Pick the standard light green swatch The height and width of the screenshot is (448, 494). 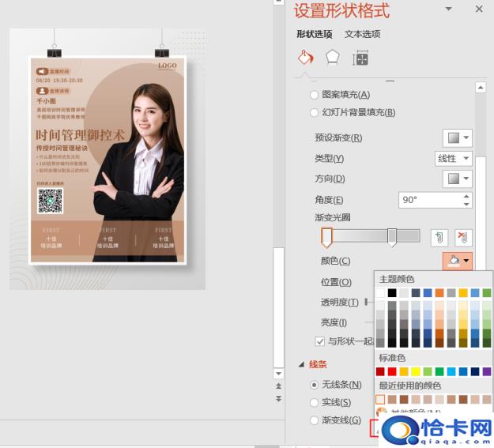pos(428,372)
